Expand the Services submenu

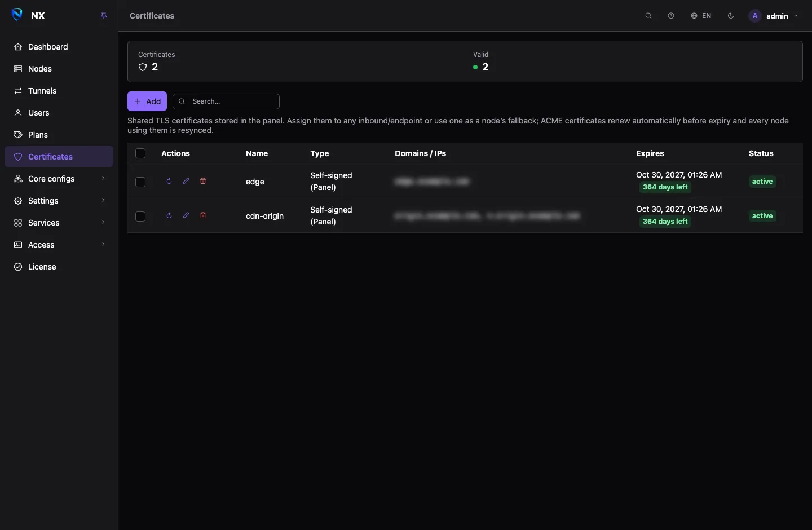[x=59, y=223]
